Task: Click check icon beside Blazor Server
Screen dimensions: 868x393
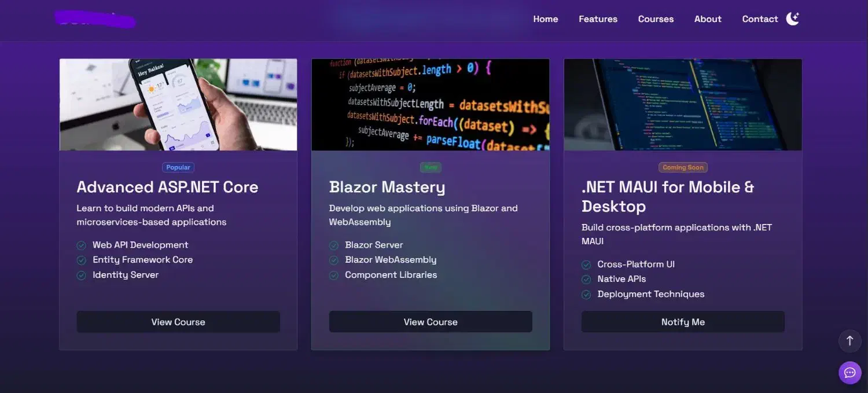Action: (x=334, y=245)
